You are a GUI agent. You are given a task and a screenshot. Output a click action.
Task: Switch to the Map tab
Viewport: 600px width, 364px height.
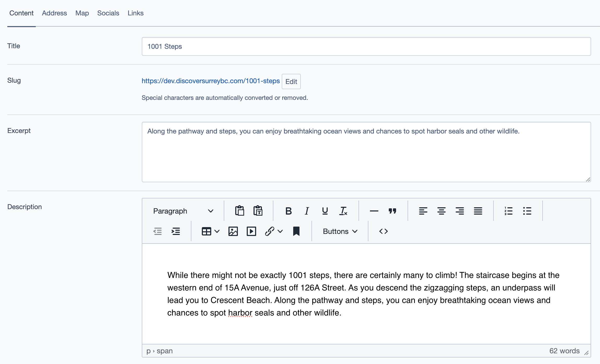coord(82,13)
